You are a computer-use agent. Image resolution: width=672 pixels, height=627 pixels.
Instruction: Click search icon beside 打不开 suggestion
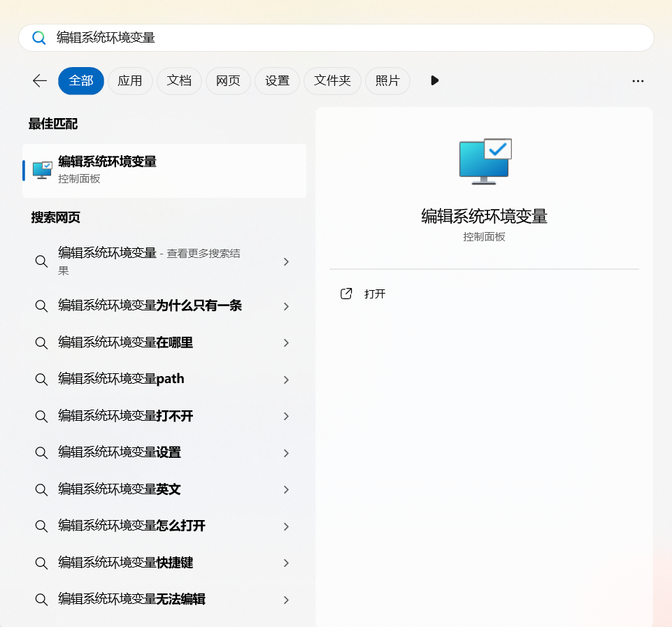41,416
